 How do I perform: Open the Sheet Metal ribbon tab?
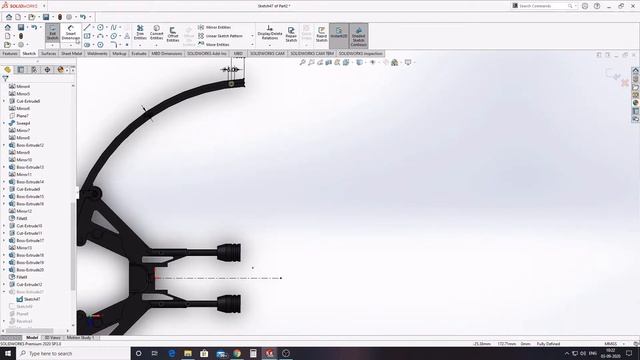[x=71, y=53]
